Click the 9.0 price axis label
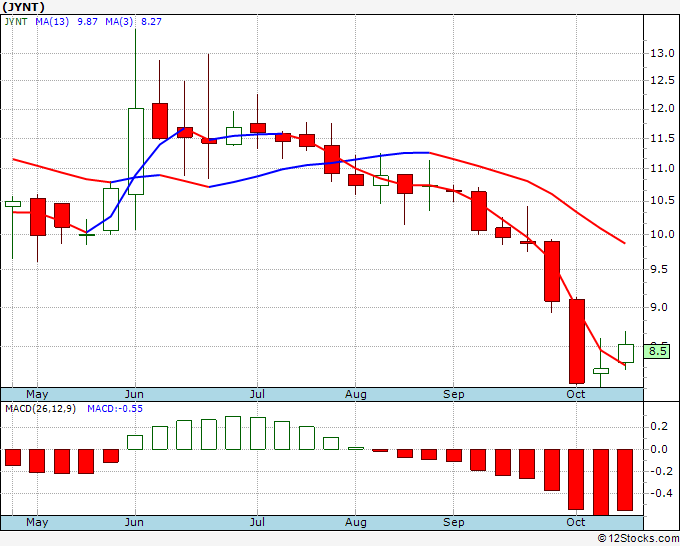This screenshot has width=680, height=546. [x=659, y=307]
